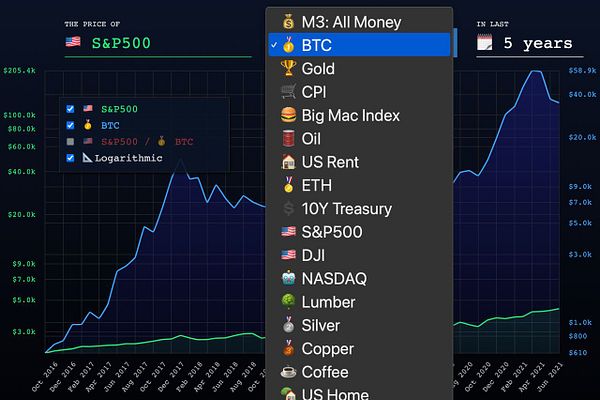Click the shopping cart icon for CPI
Image resolution: width=600 pixels, height=400 pixels.
tap(289, 92)
